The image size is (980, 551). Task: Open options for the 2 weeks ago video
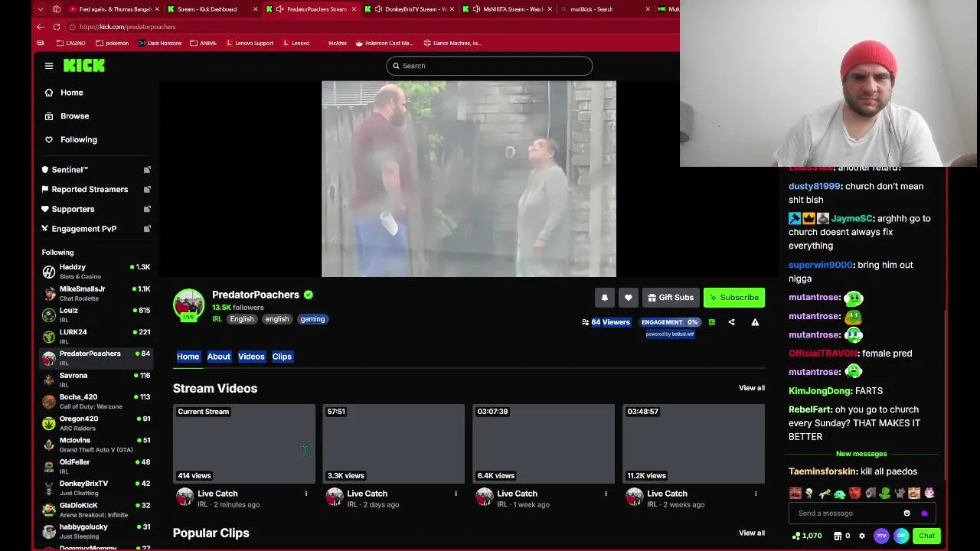[756, 494]
